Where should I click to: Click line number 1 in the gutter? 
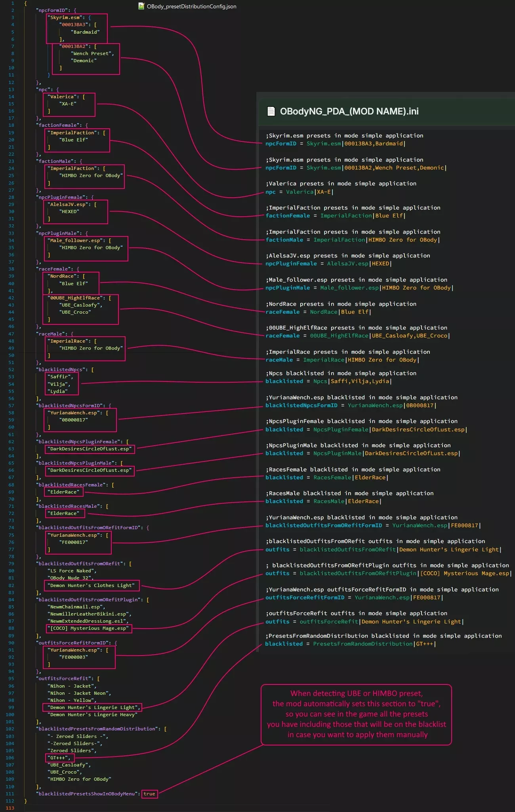[x=13, y=3]
